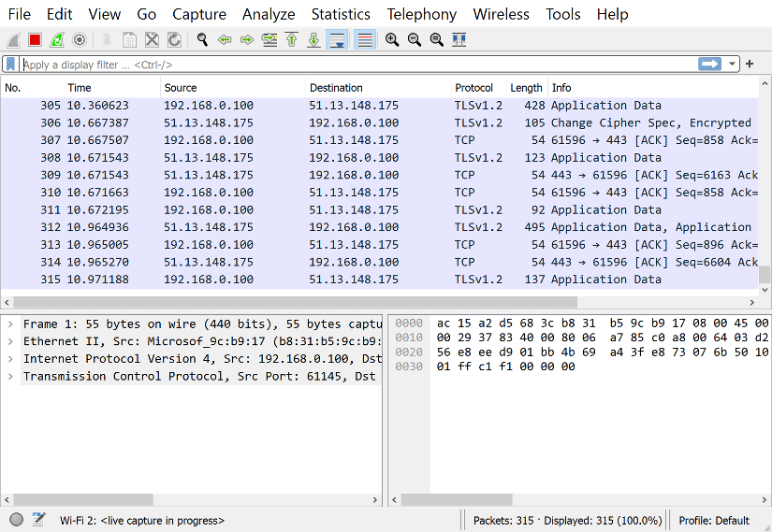This screenshot has width=772, height=532.
Task: Select packet 306 Change Cipher Spec
Action: click(x=379, y=123)
